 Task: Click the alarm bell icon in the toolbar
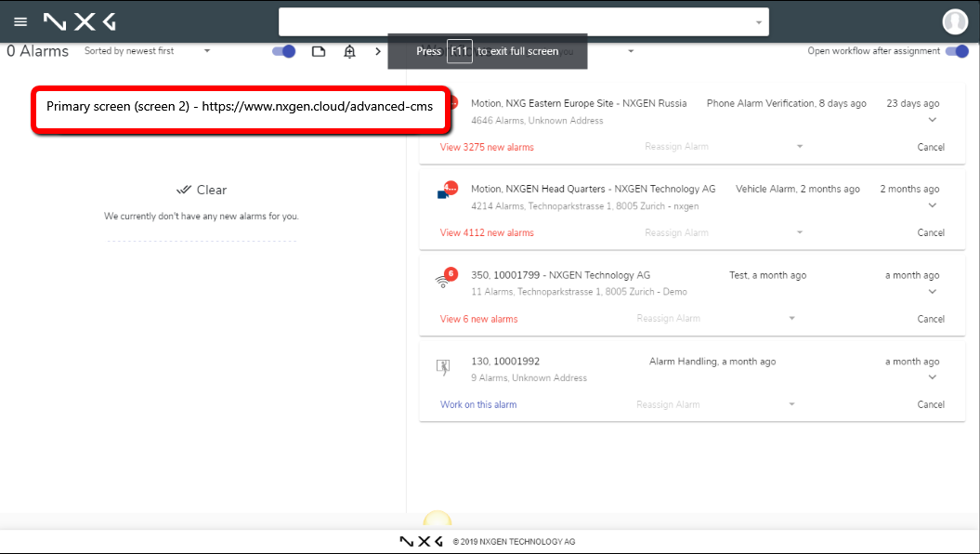point(349,51)
